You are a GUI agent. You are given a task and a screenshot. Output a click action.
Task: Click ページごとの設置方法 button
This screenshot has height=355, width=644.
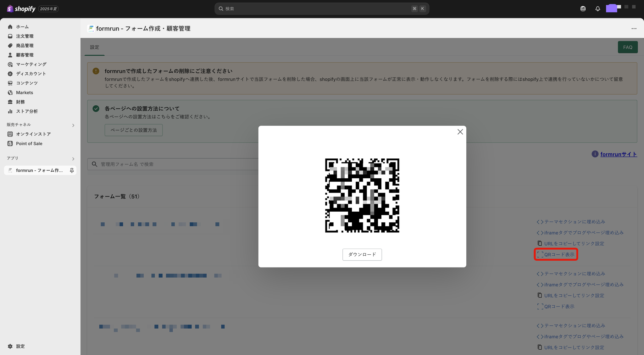click(134, 130)
